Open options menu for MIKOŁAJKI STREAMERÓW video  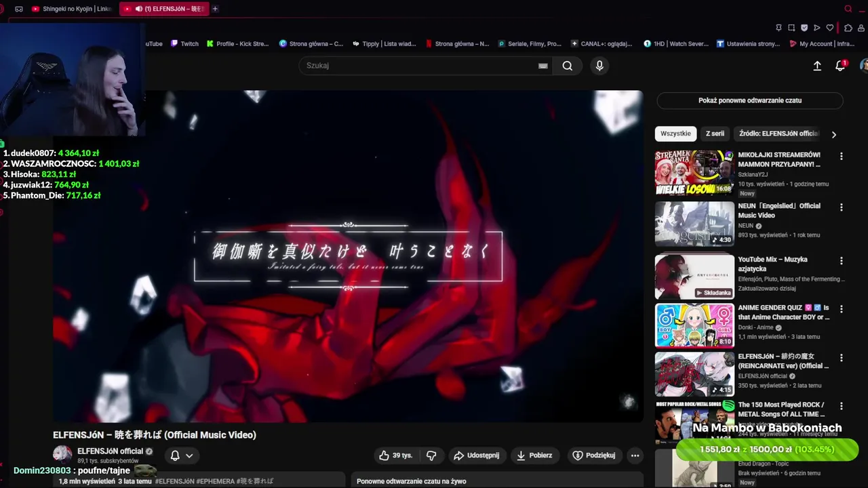coord(842,156)
